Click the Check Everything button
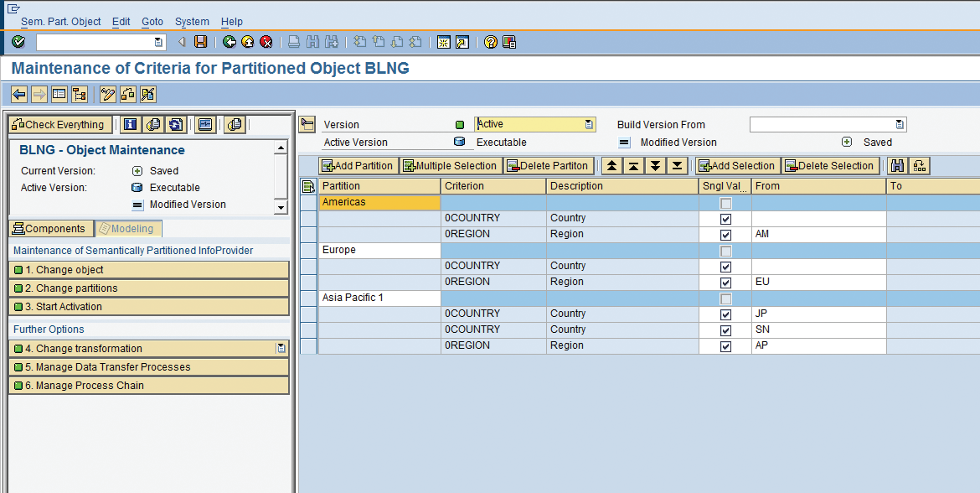980x493 pixels. point(59,125)
